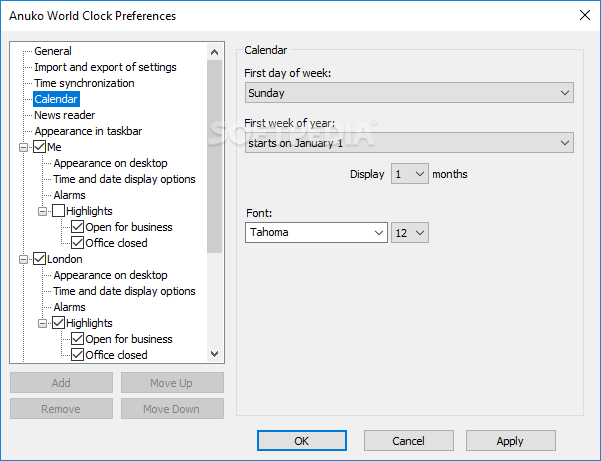Disable Highlights checkbox under London
The width and height of the screenshot is (601, 461).
click(x=58, y=323)
